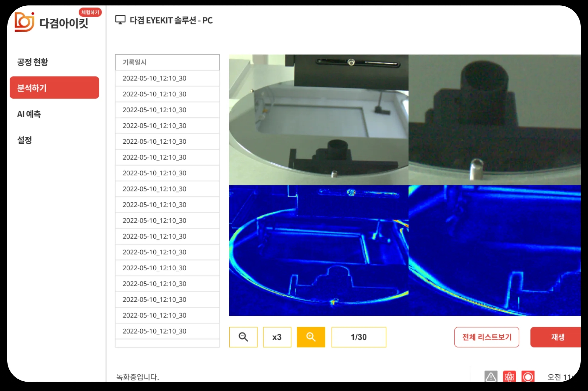
Task: Click the 녹화중입니다. status text
Action: pos(138,377)
